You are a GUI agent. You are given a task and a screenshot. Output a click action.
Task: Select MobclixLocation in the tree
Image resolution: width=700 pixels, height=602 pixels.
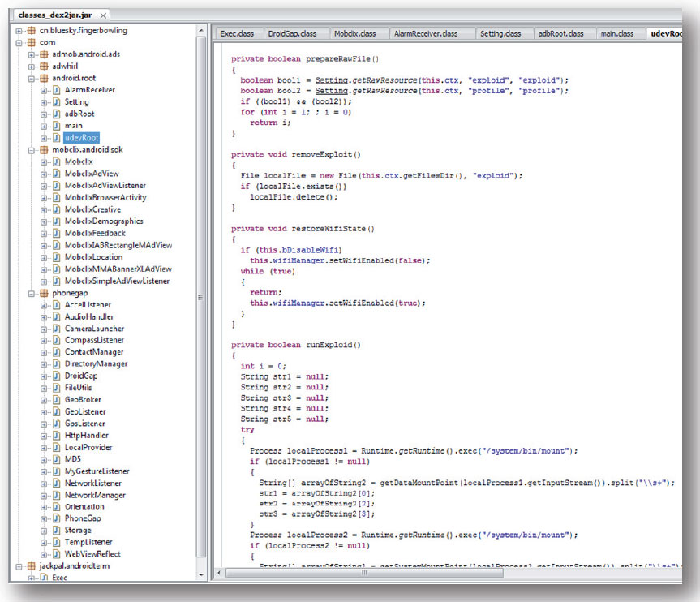(93, 257)
